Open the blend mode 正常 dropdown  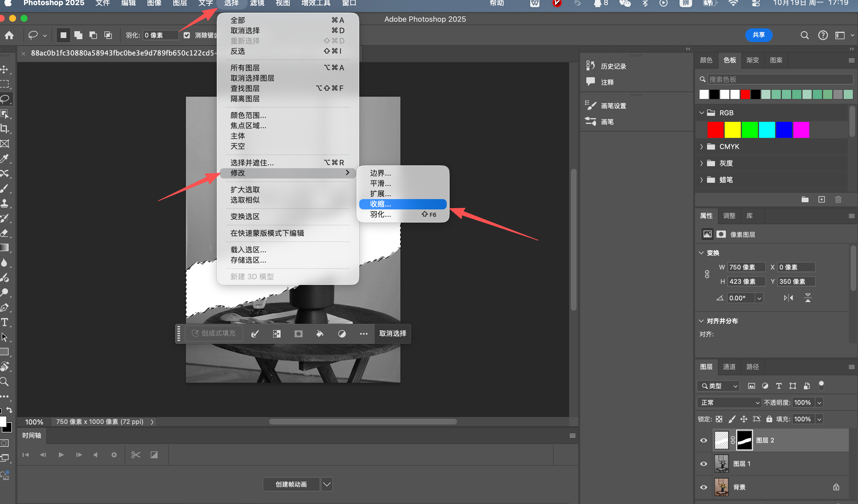pos(729,402)
